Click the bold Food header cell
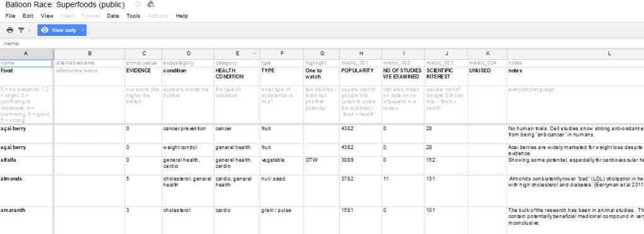 coord(26,76)
